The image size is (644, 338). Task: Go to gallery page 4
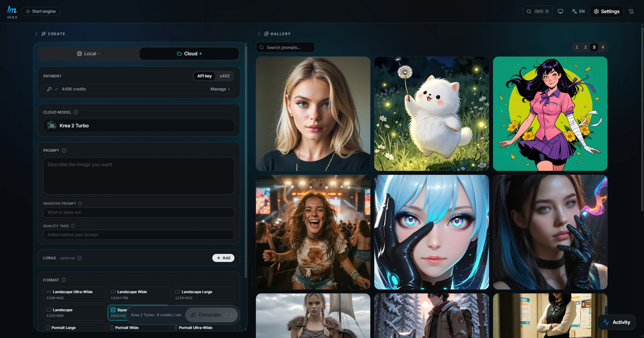(603, 47)
